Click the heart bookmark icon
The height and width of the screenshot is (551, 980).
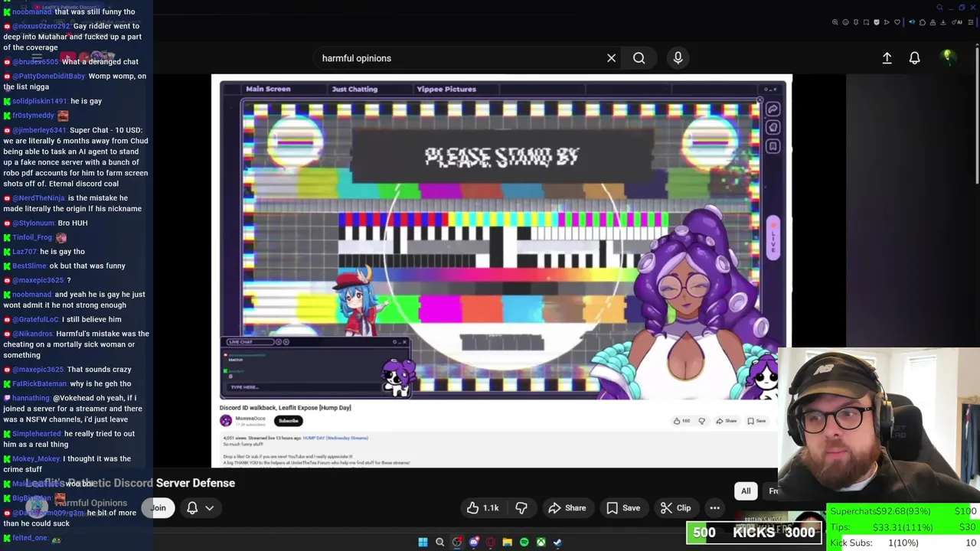click(x=897, y=22)
